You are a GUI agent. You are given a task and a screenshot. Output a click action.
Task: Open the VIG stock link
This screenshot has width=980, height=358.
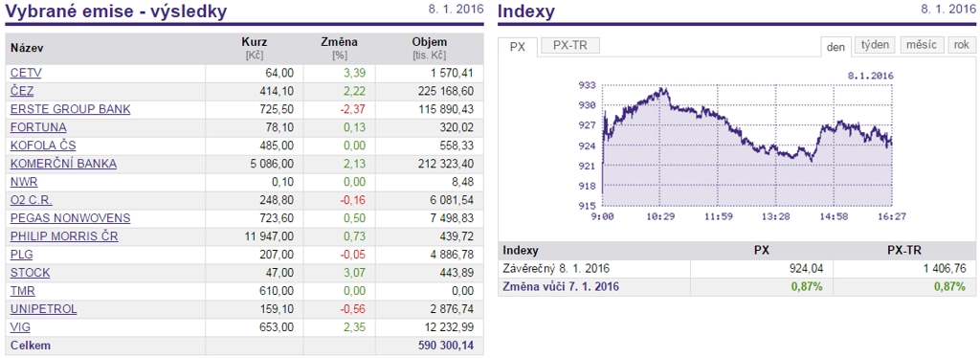click(21, 327)
